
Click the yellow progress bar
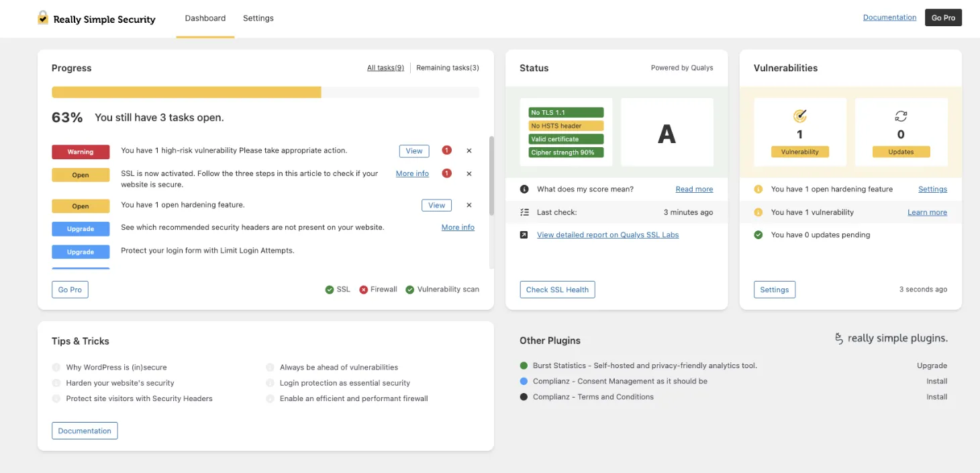pyautogui.click(x=187, y=92)
